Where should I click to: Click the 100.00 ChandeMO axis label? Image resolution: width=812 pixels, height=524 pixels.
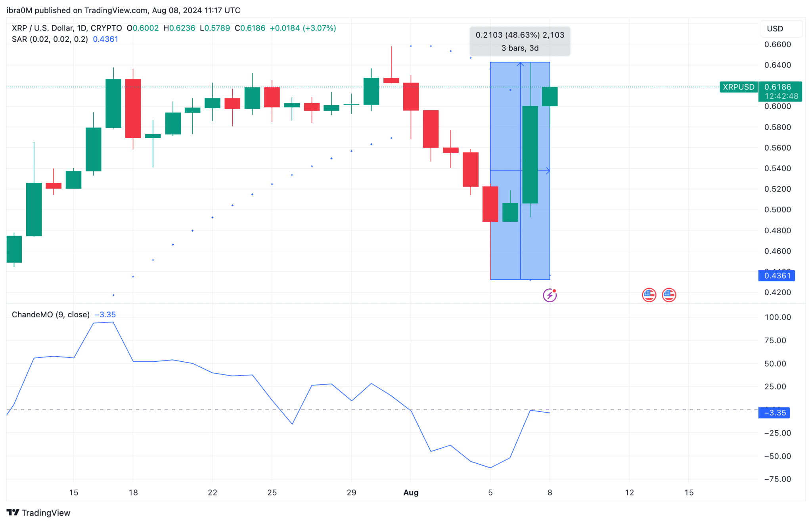pos(778,317)
